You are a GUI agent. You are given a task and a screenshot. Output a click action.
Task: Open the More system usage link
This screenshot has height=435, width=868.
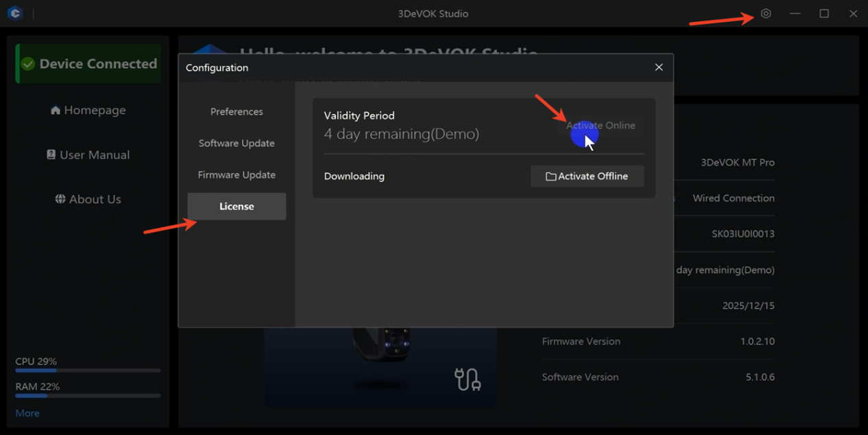click(x=27, y=413)
